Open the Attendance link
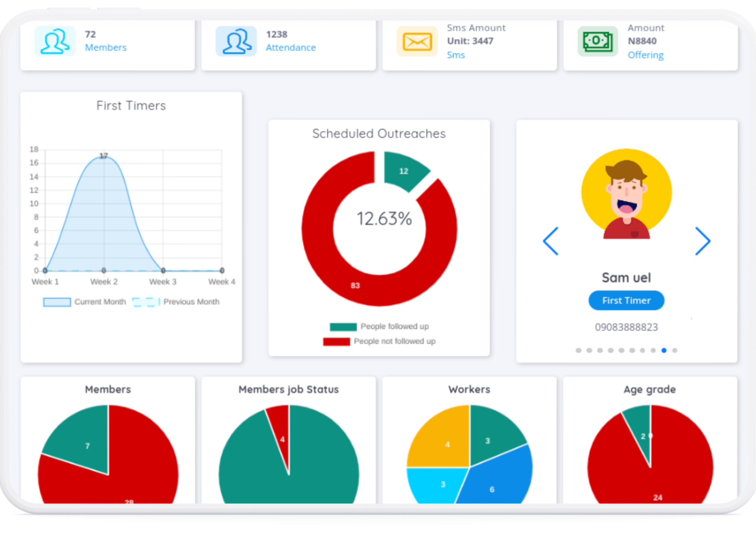 [291, 47]
